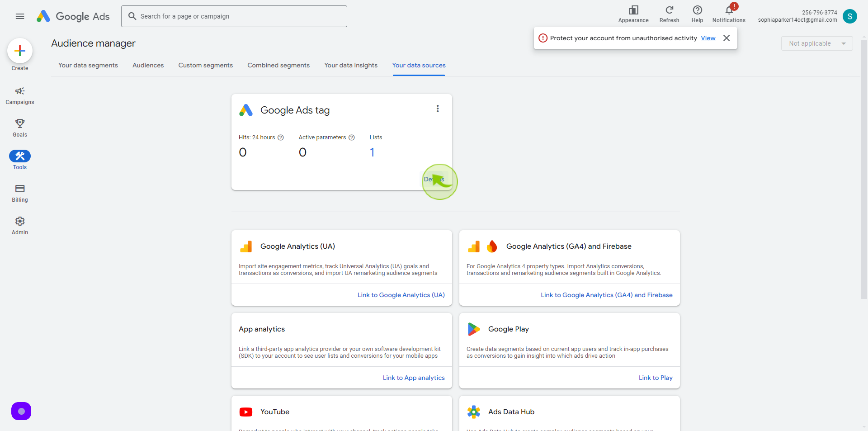Expand the Not applicable dropdown
This screenshot has width=868, height=431.
(x=817, y=43)
